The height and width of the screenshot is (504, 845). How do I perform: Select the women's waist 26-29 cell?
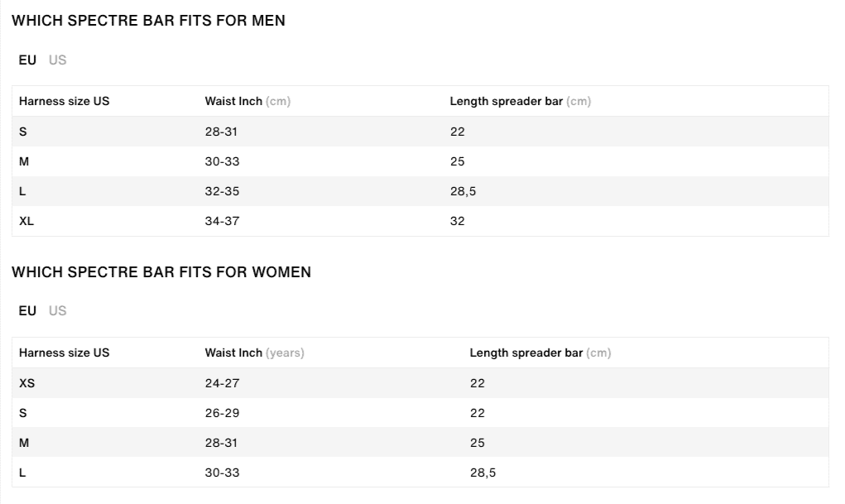(x=222, y=413)
